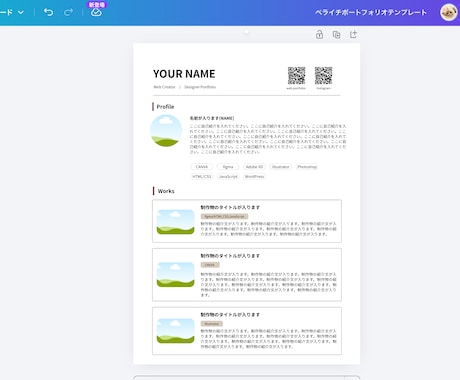Select first work card landscape image
460x380 pixels.
tap(175, 222)
